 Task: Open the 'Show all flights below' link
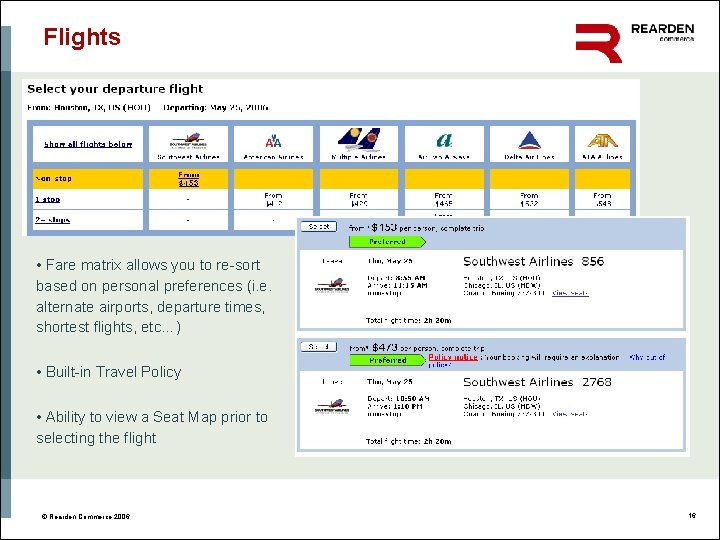[88, 144]
